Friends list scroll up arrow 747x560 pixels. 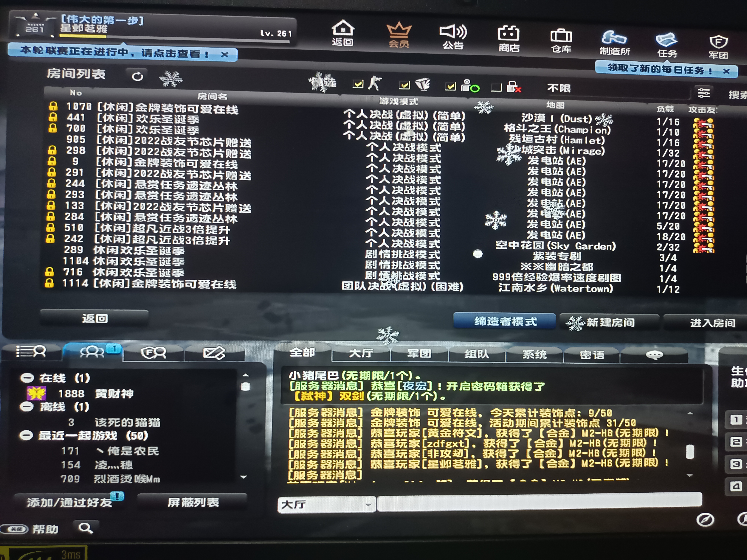click(x=246, y=375)
